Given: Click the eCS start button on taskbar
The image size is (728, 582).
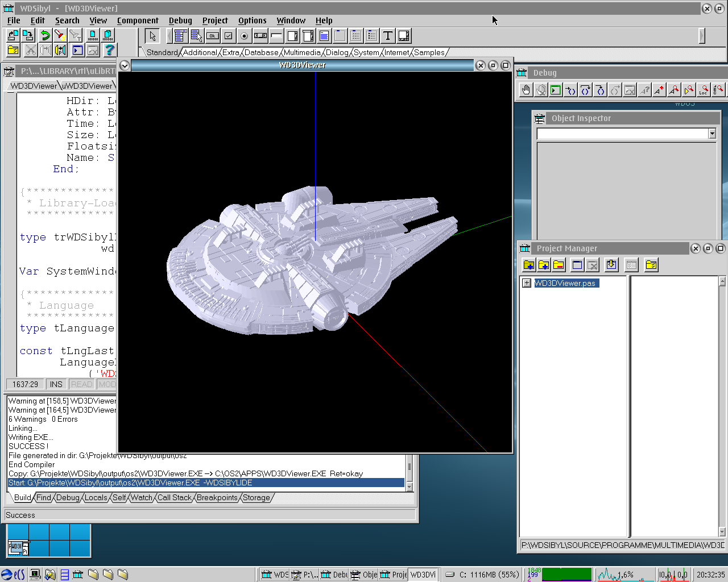Looking at the screenshot, I should 13,575.
